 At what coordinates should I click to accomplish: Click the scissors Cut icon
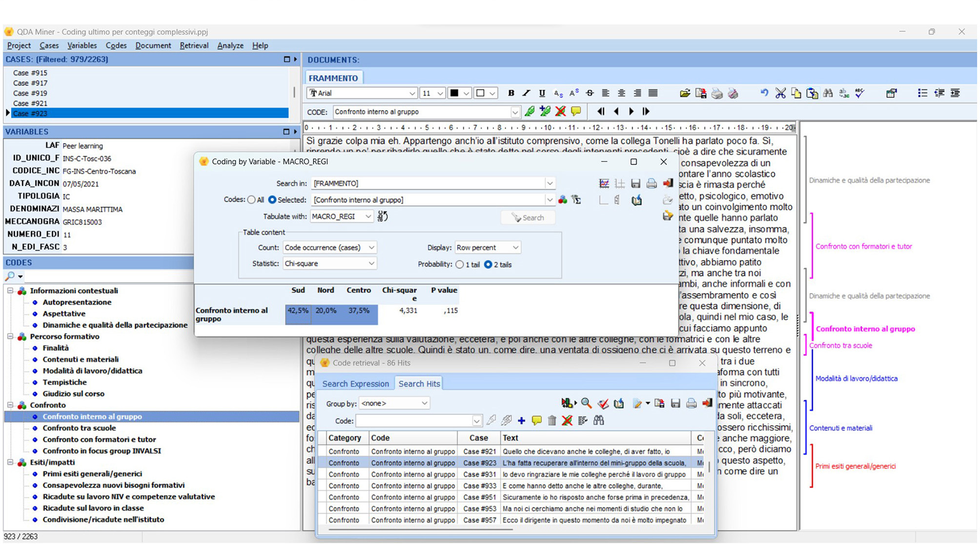[x=780, y=94]
